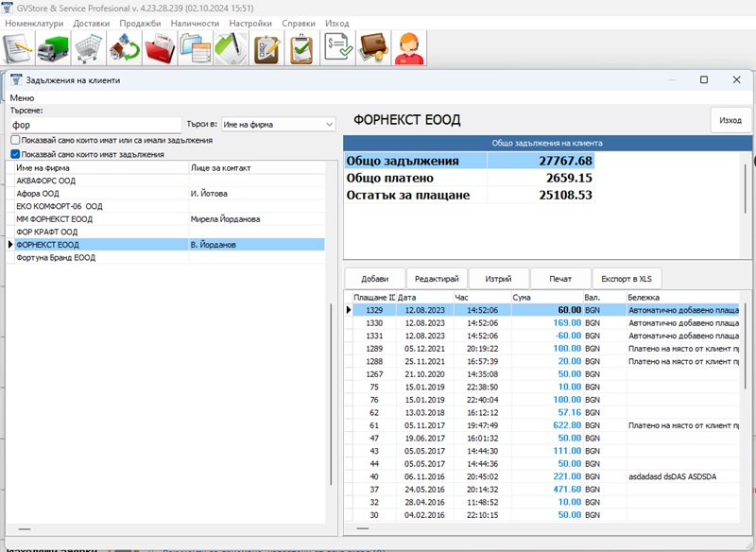Image resolution: width=756 pixels, height=552 pixels.
Task: Open the red folder icon
Action: tap(160, 48)
